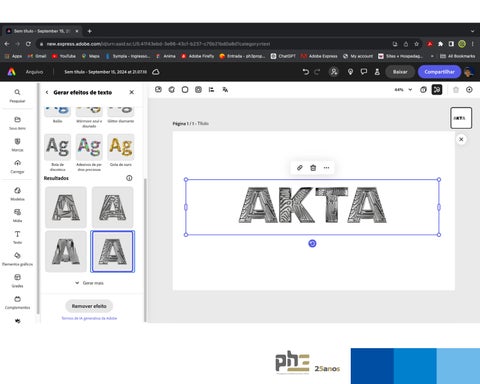Image resolution: width=480 pixels, height=384 pixels.
Task: Click the info icon next to Resultados
Action: 129,178
